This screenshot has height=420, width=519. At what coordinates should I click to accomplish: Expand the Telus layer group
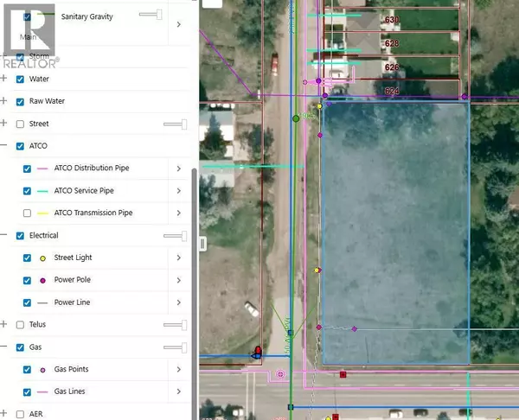coord(4,325)
